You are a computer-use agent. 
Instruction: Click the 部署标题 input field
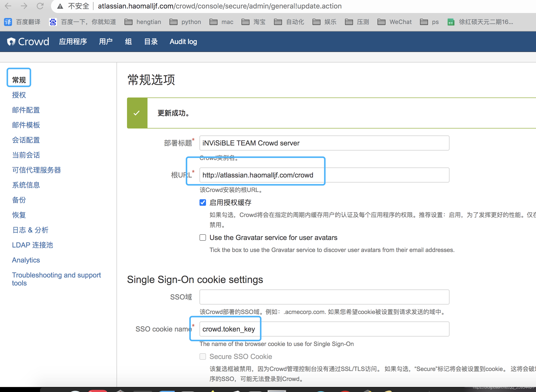coord(324,143)
